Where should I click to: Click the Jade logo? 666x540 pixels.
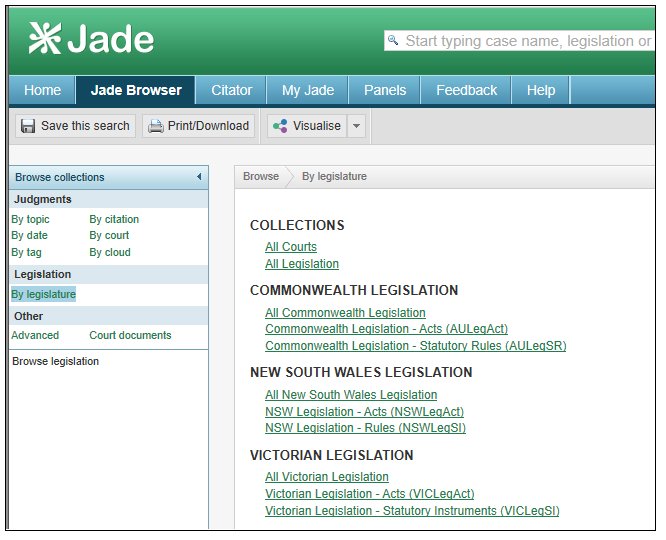click(x=91, y=39)
